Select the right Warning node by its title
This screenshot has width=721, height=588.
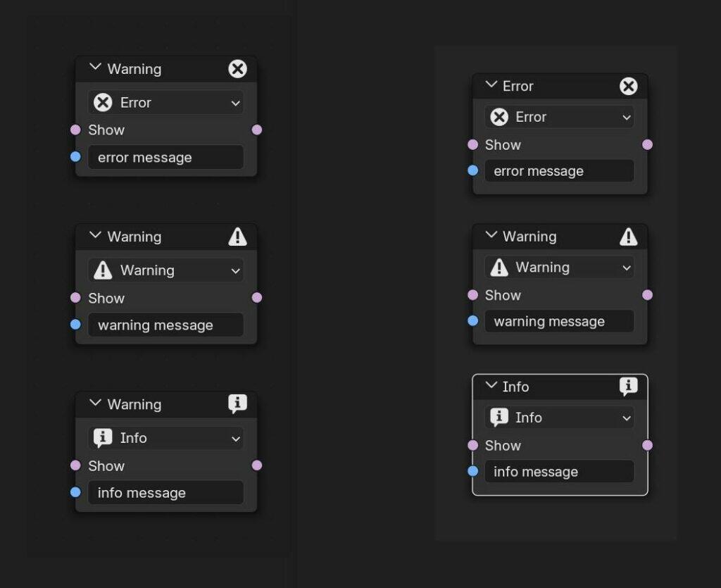[529, 237]
